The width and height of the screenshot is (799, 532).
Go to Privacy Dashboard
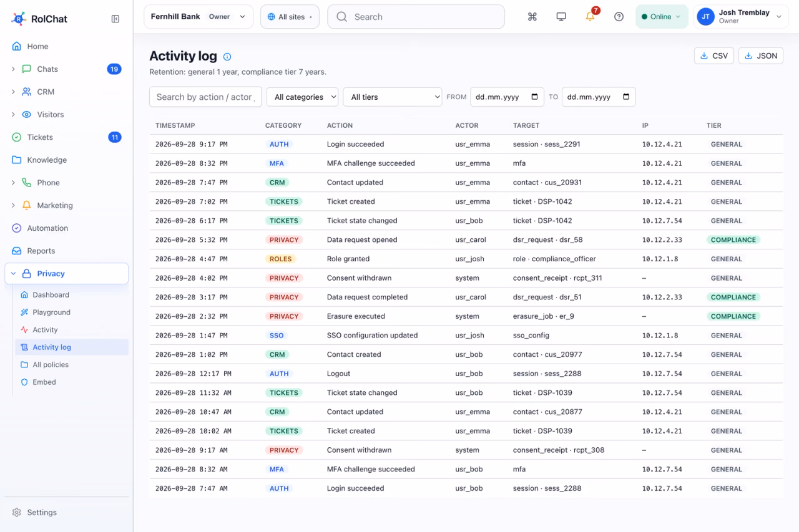pyautogui.click(x=72, y=295)
